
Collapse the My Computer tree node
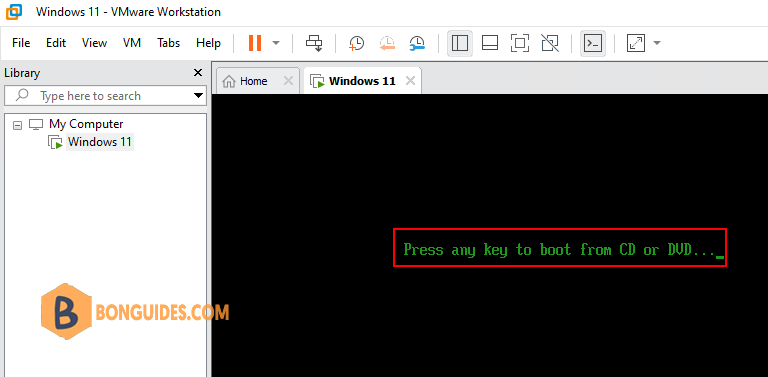click(17, 125)
